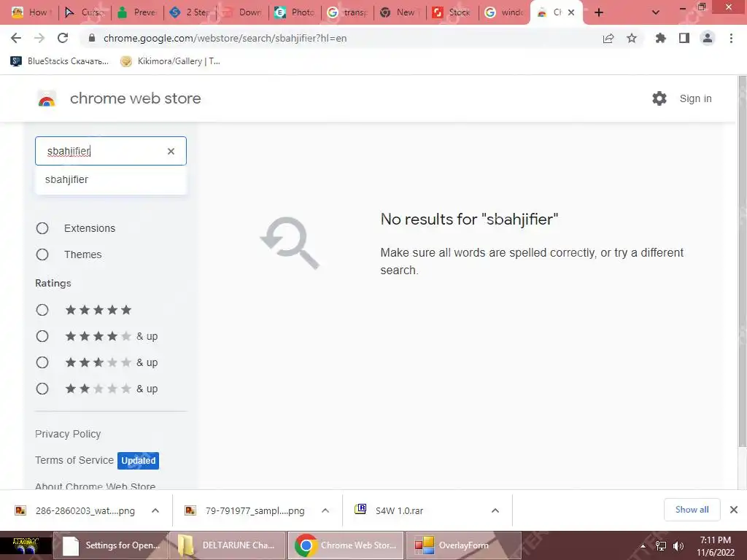This screenshot has width=747, height=560.
Task: Click the Updated badge
Action: point(138,461)
